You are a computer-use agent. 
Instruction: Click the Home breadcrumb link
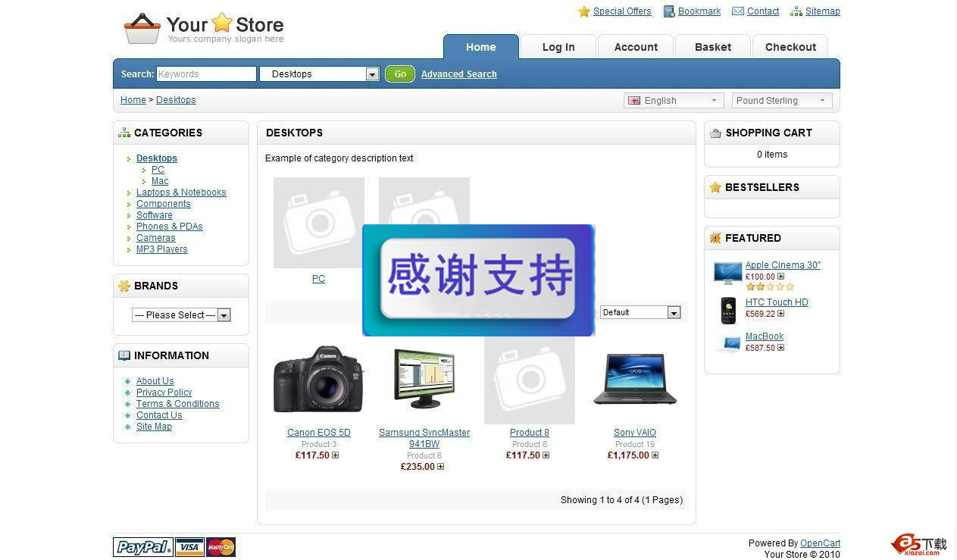click(133, 100)
